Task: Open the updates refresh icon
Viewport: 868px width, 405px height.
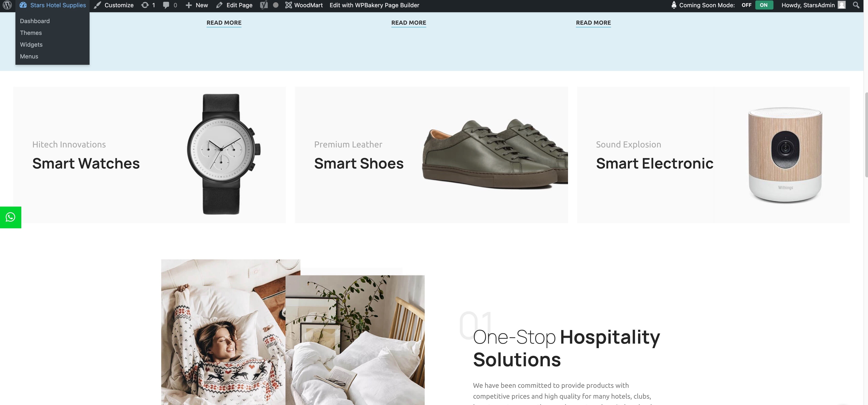Action: click(x=145, y=5)
